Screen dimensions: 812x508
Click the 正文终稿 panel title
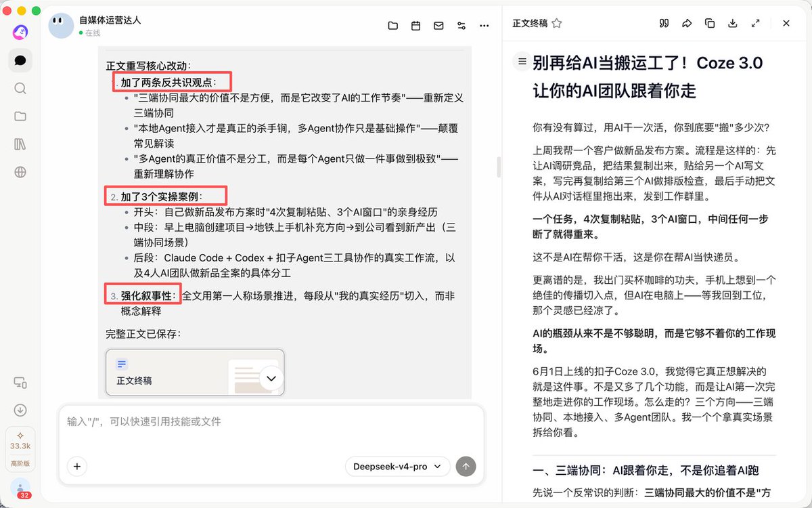(530, 23)
